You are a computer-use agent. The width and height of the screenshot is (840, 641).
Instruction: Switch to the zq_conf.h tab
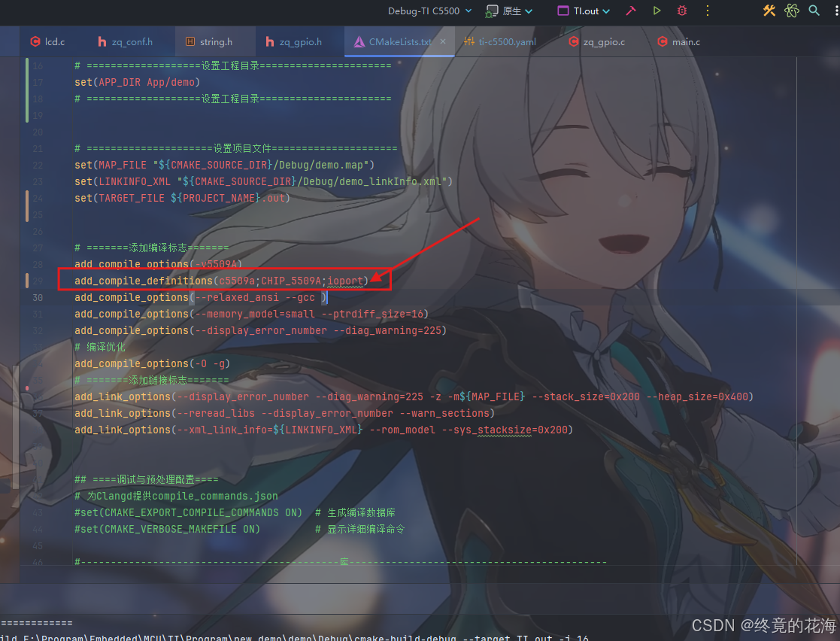126,42
